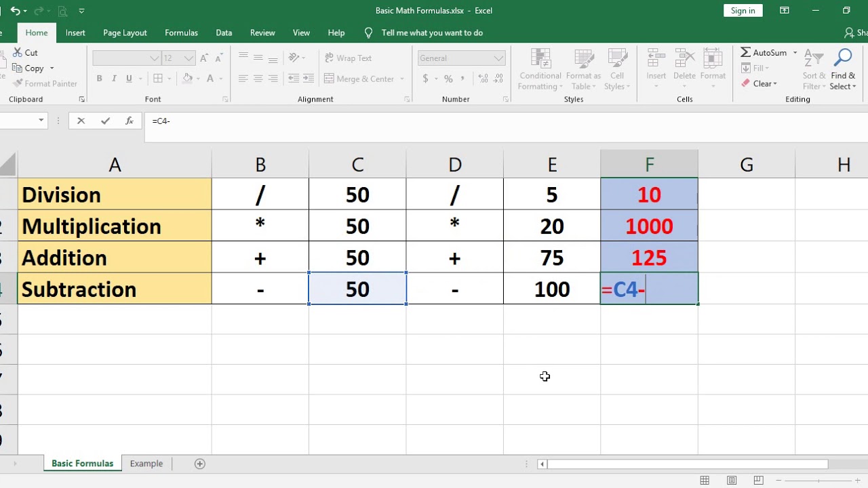
Task: Click the Orientation text angle icon
Action: pos(294,58)
